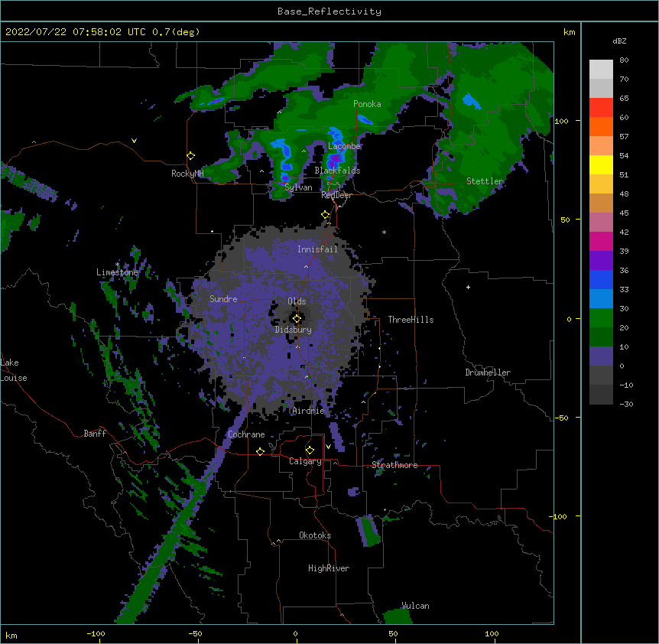Select the light gray 70-80 dBZ swatch
This screenshot has height=644, width=659.
coord(601,70)
